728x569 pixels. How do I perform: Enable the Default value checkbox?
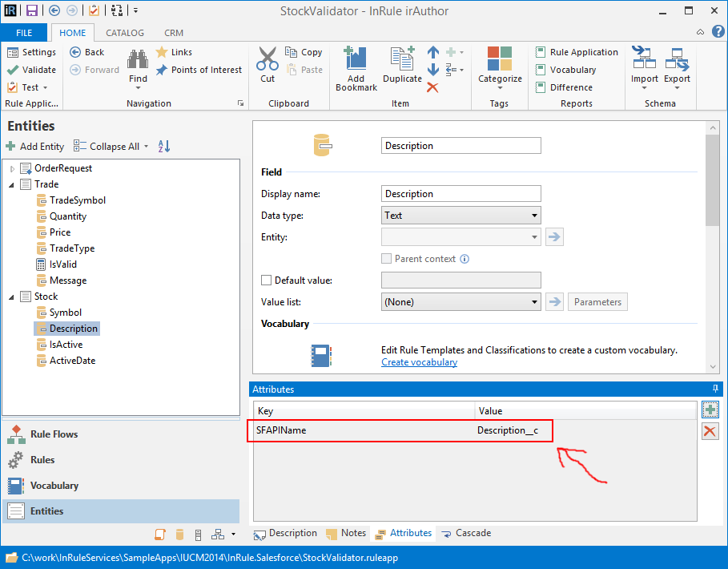click(267, 280)
